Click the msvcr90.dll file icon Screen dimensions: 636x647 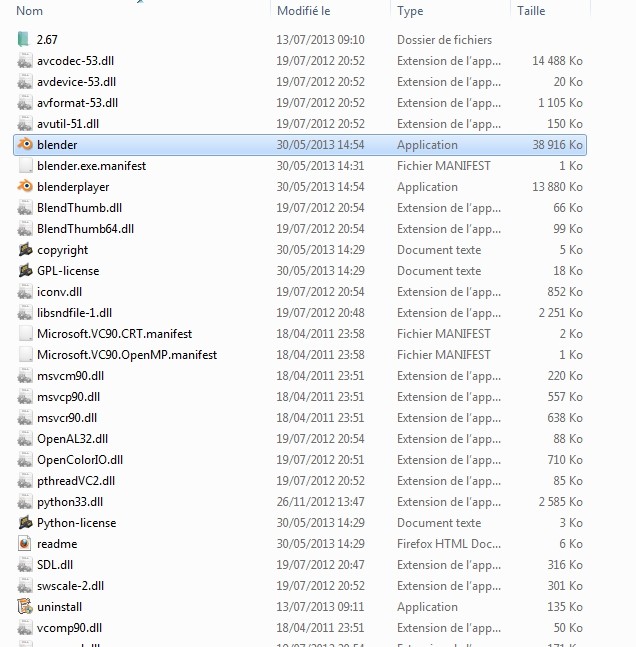coord(25,418)
